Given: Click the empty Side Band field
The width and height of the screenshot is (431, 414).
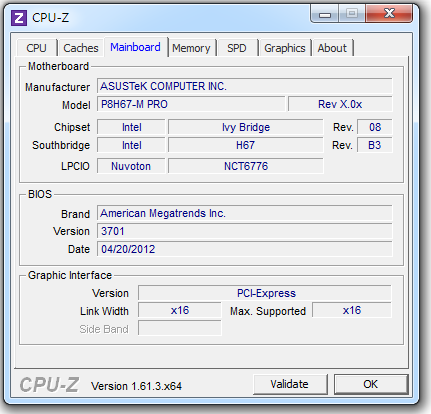Looking at the screenshot, I should pyautogui.click(x=180, y=328).
